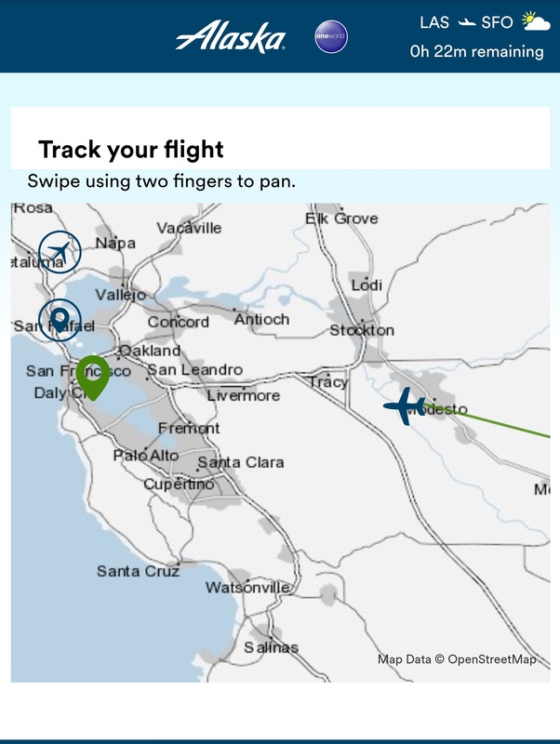Screen dimensions: 560x744
Task: Click the Alaska Airlines logo
Action: pos(231,36)
